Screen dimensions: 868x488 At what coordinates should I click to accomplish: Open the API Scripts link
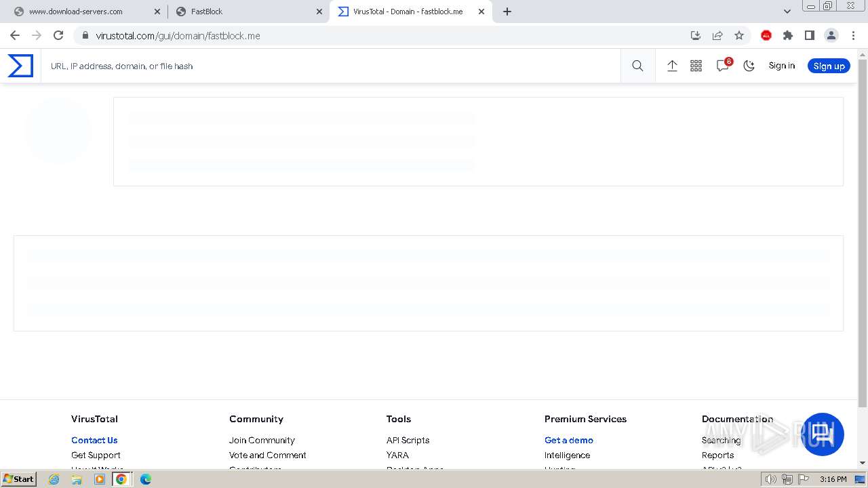[408, 440]
